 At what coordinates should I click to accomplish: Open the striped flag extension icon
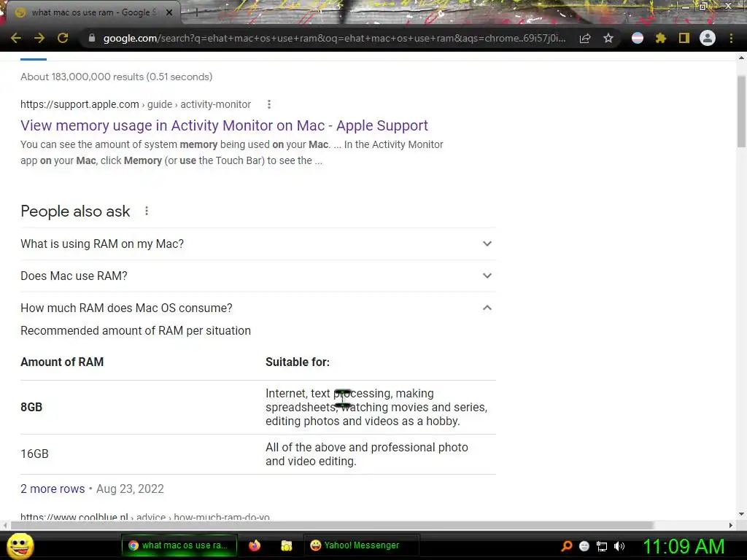pos(638,38)
